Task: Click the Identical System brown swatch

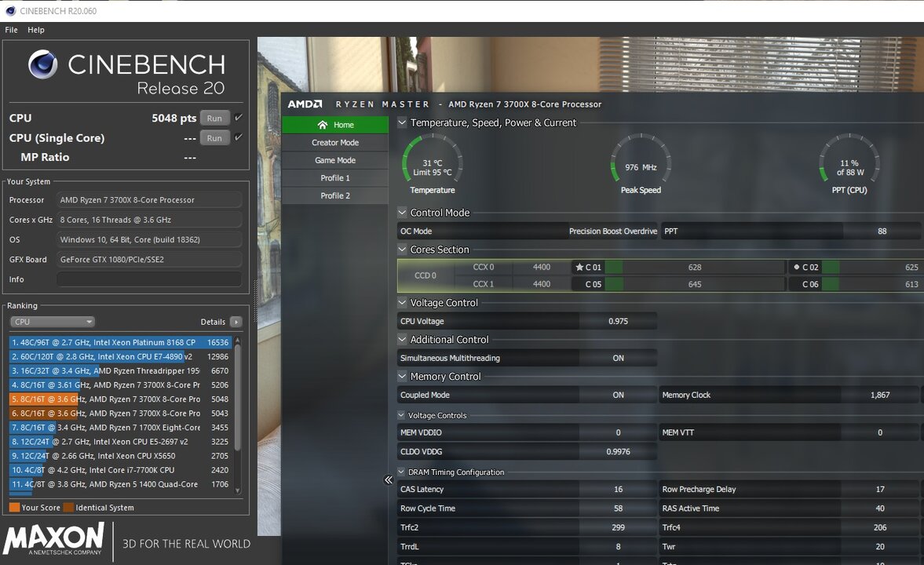Action: (68, 507)
